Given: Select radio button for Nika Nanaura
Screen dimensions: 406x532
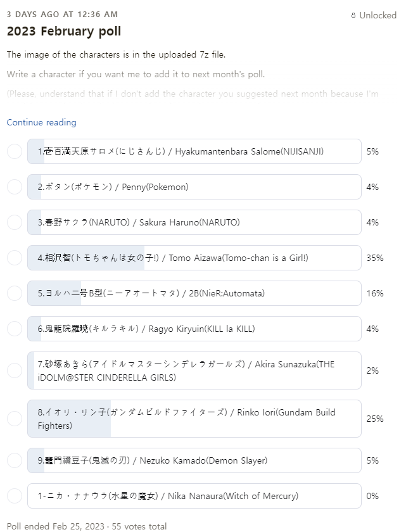Looking at the screenshot, I should tap(15, 496).
